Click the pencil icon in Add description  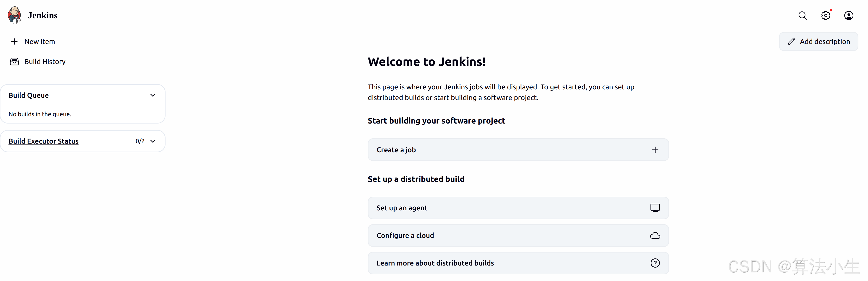791,41
